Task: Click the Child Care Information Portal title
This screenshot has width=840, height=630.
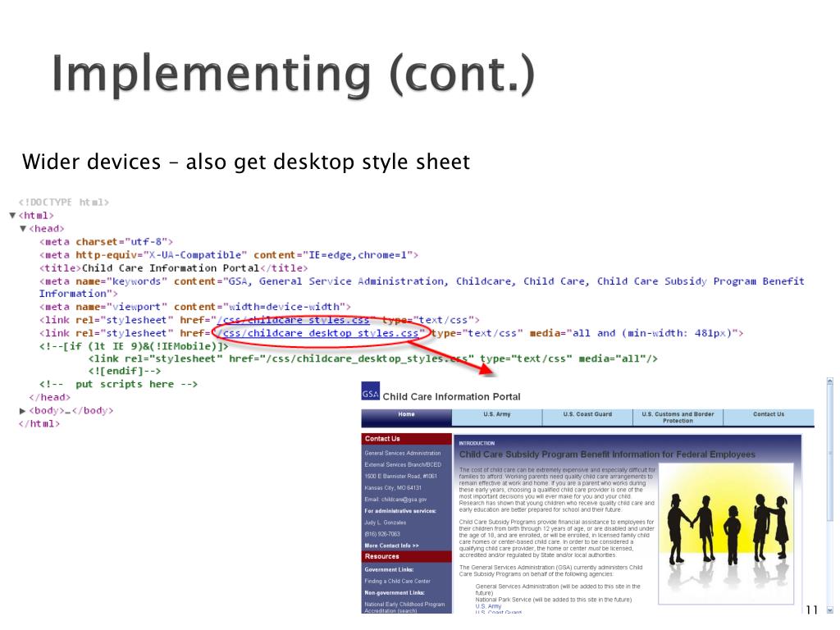Action: point(452,397)
